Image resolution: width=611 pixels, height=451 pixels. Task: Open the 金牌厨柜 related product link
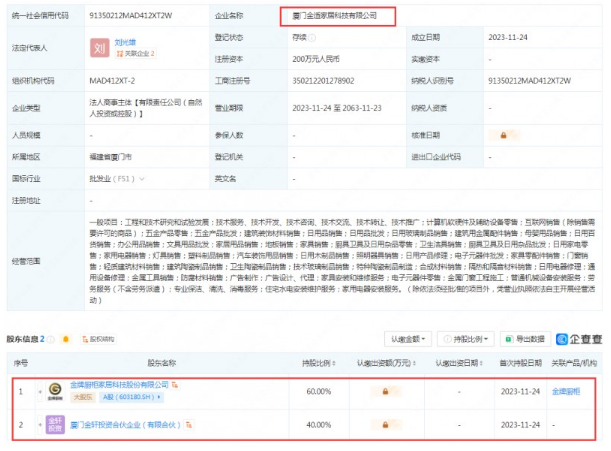566,391
